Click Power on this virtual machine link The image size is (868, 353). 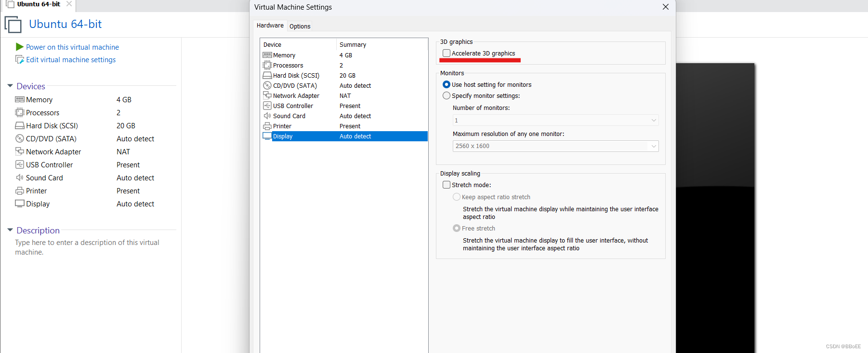click(x=72, y=47)
